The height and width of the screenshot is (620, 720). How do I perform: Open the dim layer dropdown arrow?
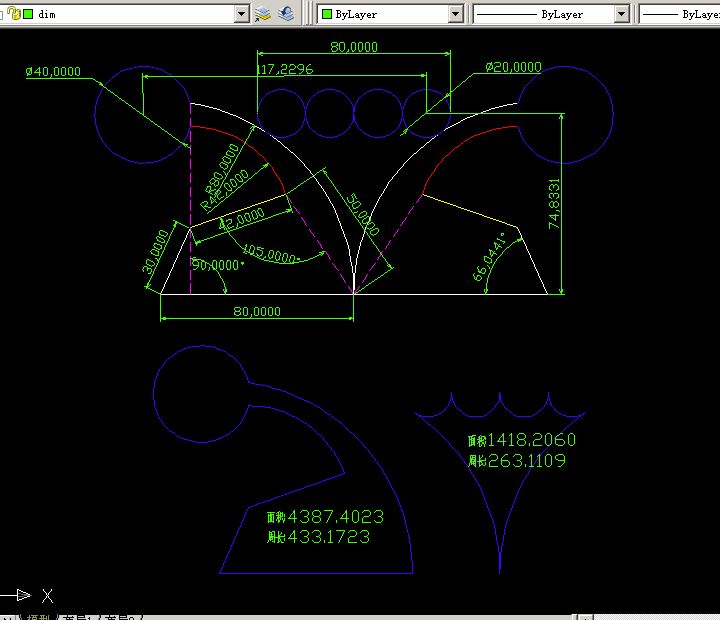pos(241,14)
